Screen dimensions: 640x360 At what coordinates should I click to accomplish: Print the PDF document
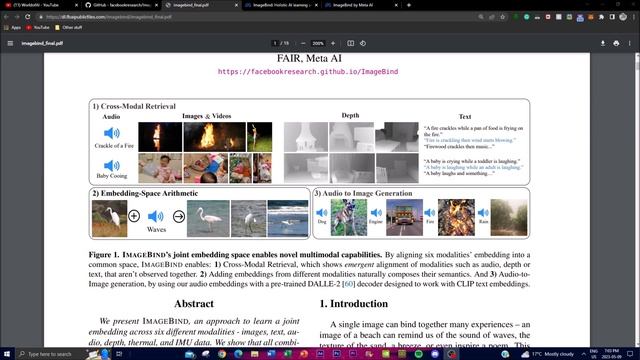coord(616,43)
